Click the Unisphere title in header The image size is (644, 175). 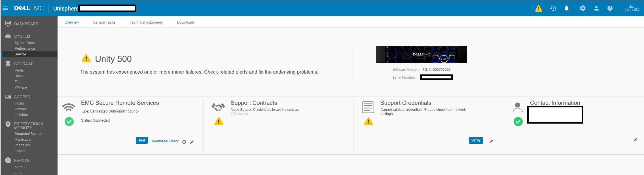66,9
